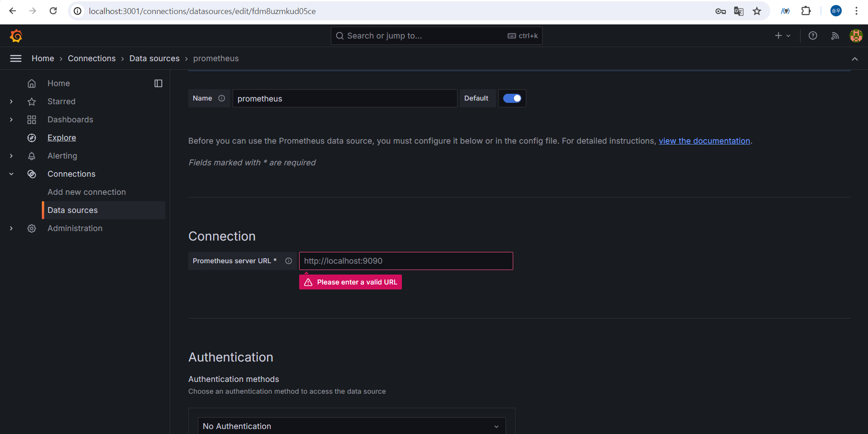Open Connections in the sidebar

(72, 174)
